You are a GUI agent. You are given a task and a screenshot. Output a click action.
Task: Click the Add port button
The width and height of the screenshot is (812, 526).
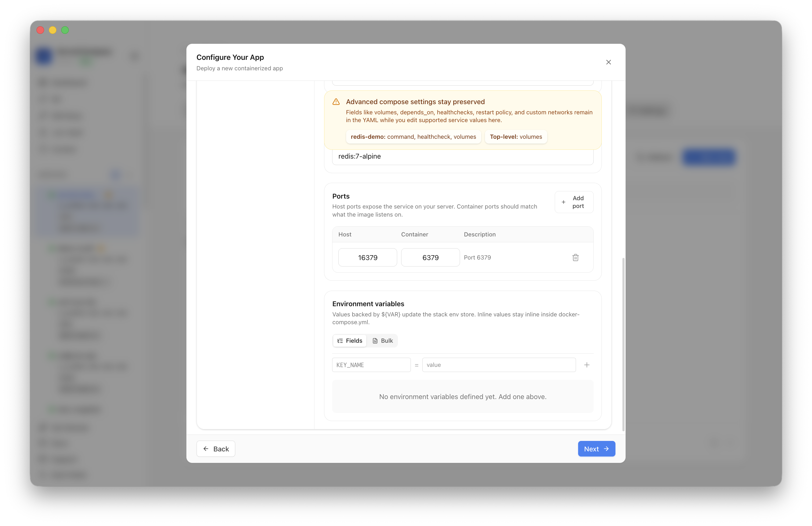[x=574, y=202]
